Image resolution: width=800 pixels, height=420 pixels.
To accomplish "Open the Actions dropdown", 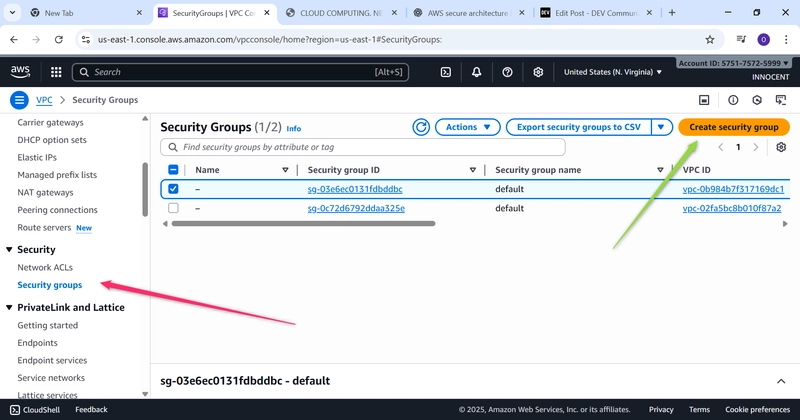I will 468,127.
